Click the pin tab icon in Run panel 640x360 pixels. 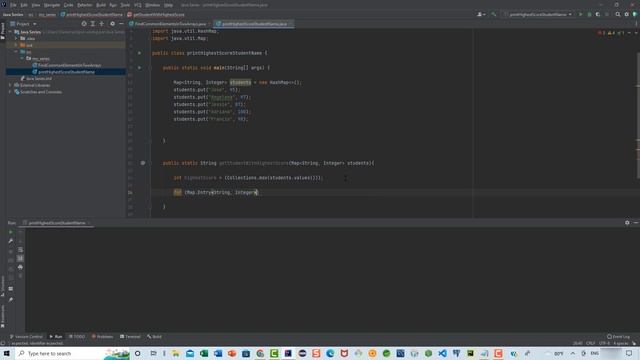(x=11, y=300)
